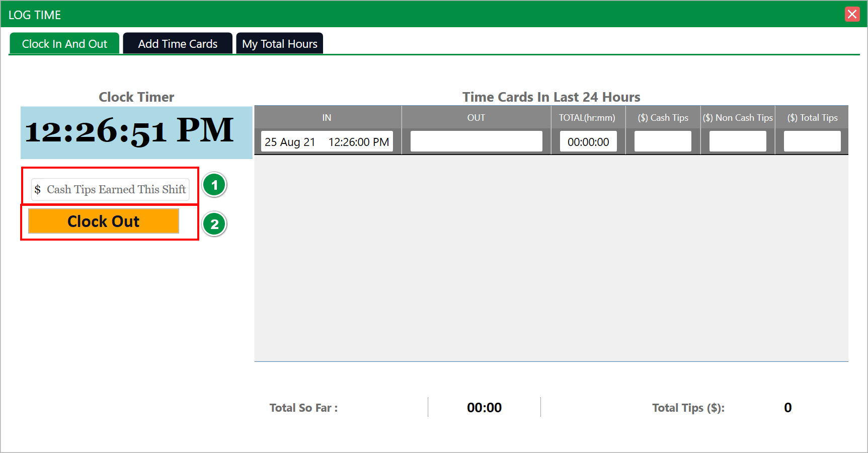This screenshot has height=453, width=868.
Task: Click the empty Non Cash Tips cell
Action: [x=738, y=141]
